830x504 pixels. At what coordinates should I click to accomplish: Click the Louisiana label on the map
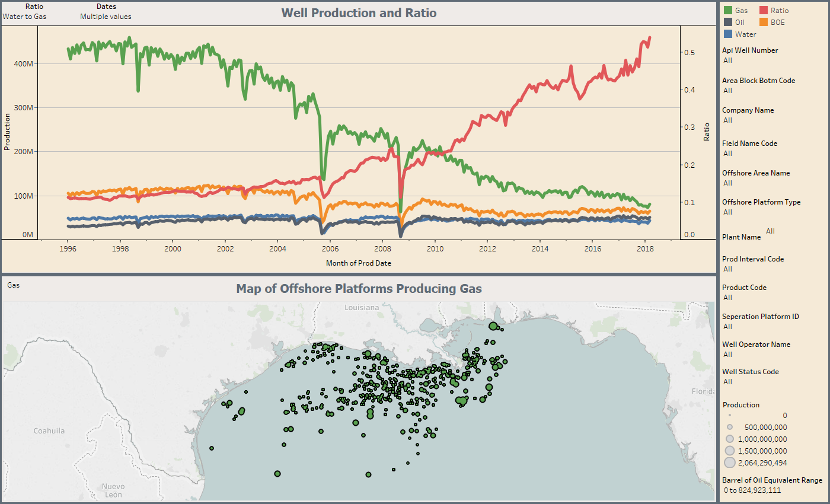pyautogui.click(x=362, y=307)
